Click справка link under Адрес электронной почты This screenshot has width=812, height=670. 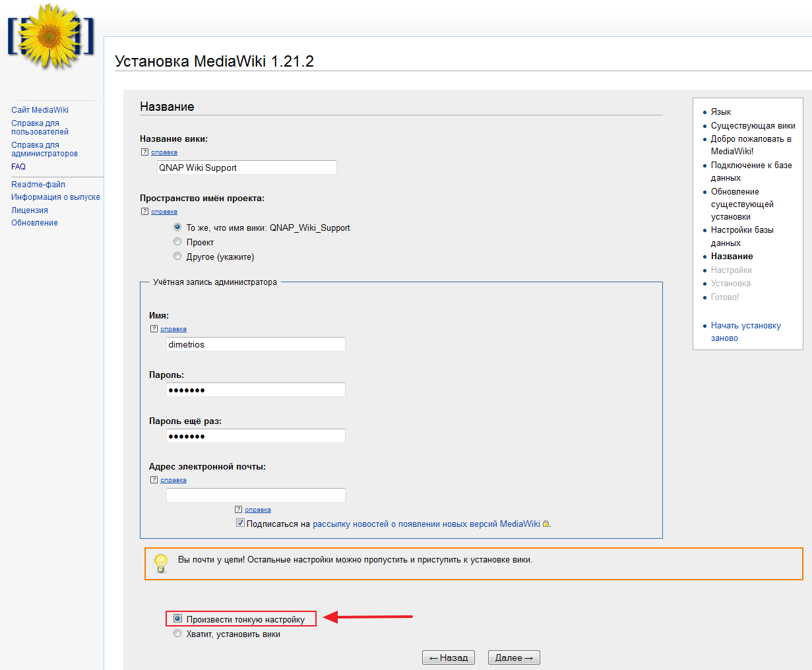coord(173,480)
